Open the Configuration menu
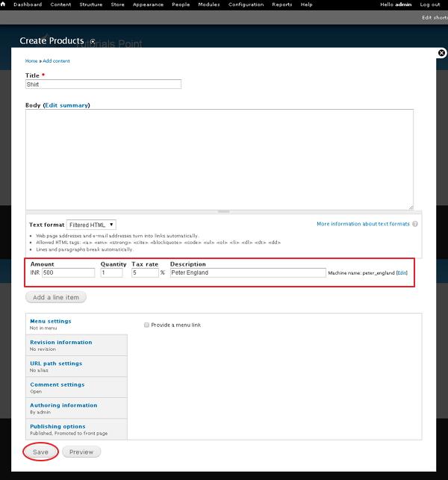This screenshot has height=480, width=448. (x=246, y=4)
